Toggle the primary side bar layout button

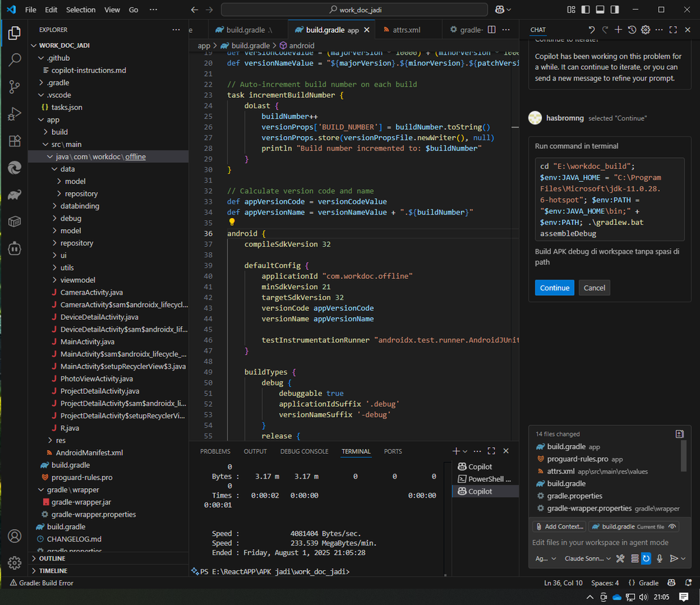click(584, 10)
